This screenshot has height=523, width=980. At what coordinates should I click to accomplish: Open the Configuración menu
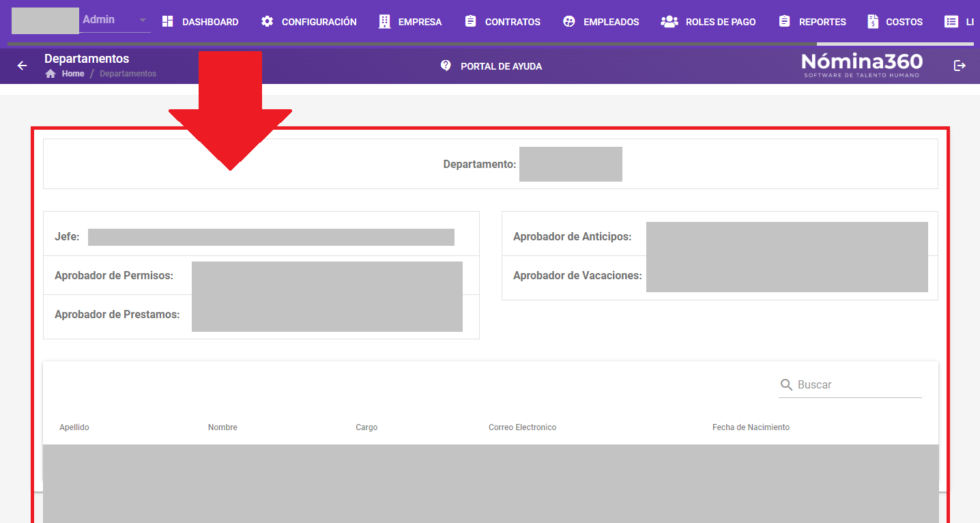click(308, 22)
